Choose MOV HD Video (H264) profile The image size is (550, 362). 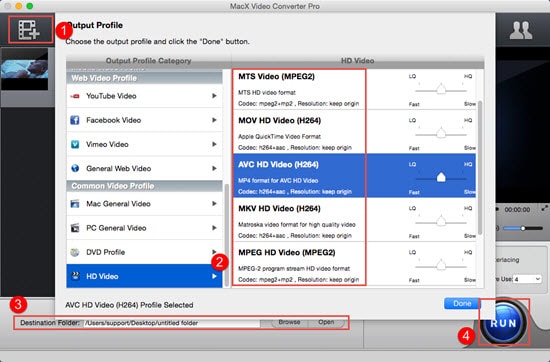355,132
